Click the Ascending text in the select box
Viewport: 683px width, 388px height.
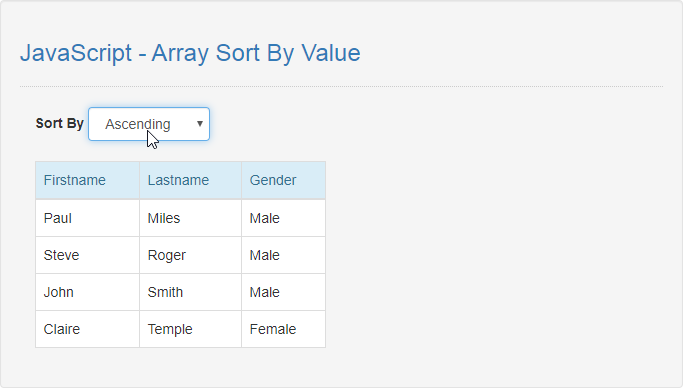click(138, 125)
